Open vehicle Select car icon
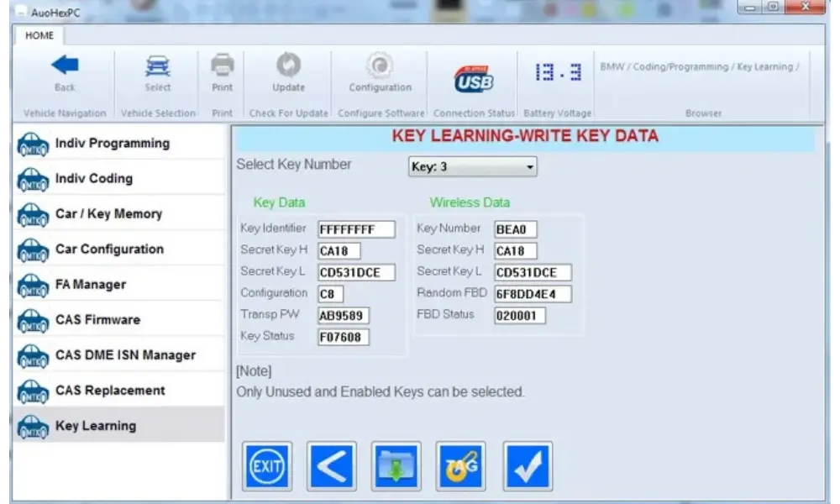This screenshot has height=504, width=840. pos(158,66)
